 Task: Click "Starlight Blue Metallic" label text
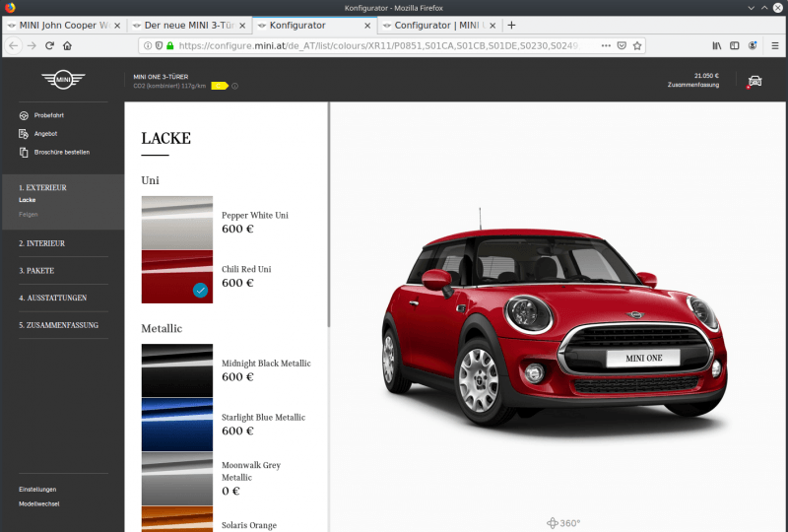tap(263, 418)
